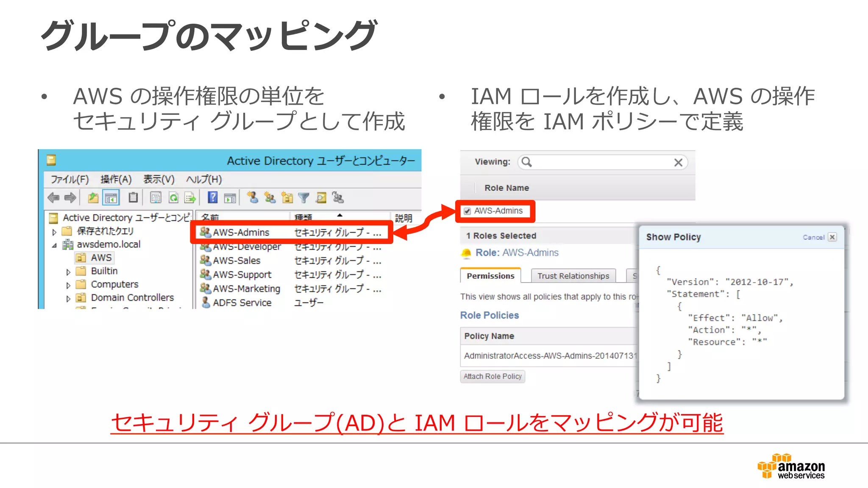Screen dimensions: 868x488
Task: Click Cancel in the Show Policy dialog
Action: (813, 237)
